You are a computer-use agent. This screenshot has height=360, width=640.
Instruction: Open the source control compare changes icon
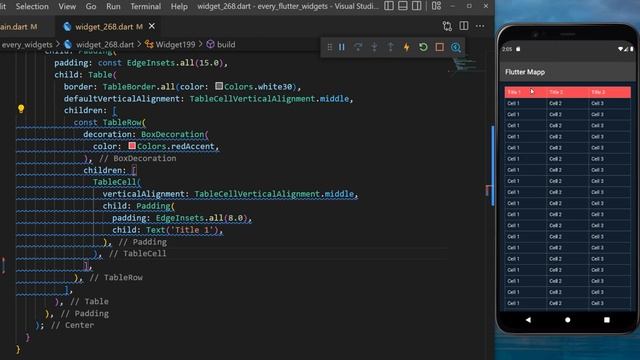(447, 26)
